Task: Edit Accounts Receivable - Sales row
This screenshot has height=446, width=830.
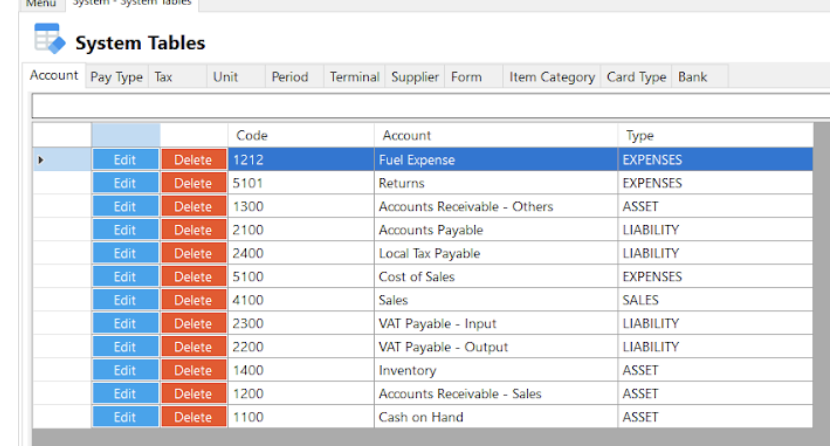Action: [125, 394]
